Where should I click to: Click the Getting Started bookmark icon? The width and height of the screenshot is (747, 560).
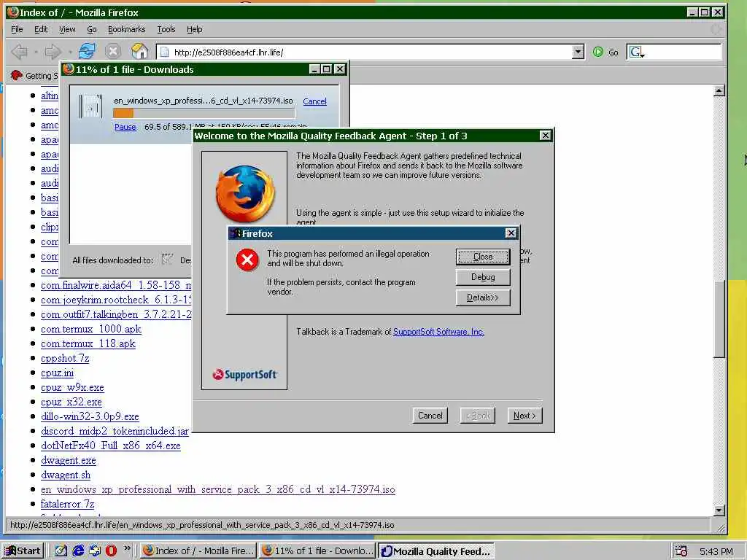click(x=17, y=75)
